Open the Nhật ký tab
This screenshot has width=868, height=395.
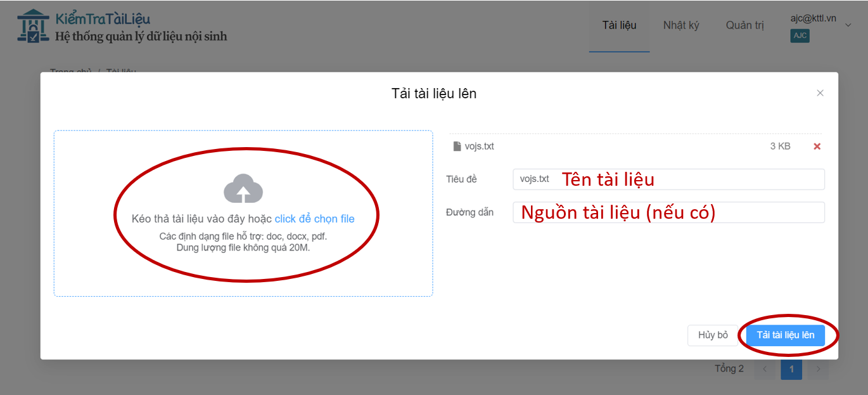[681, 25]
